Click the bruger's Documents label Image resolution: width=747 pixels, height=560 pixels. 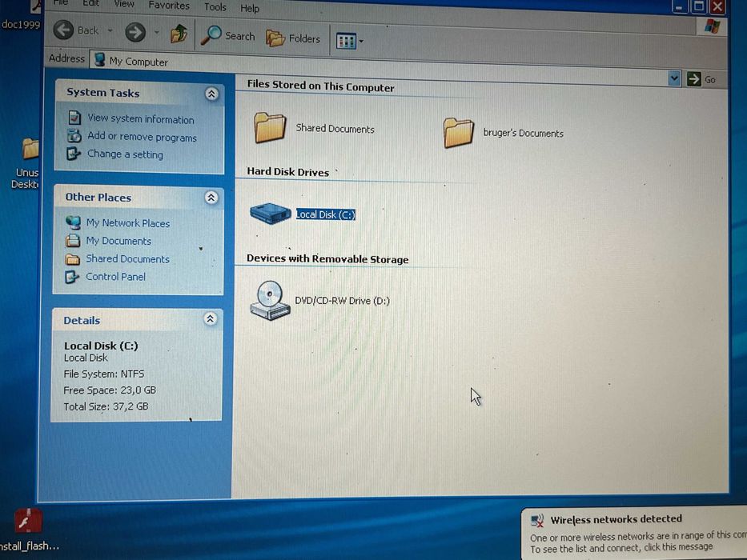pyautogui.click(x=523, y=133)
